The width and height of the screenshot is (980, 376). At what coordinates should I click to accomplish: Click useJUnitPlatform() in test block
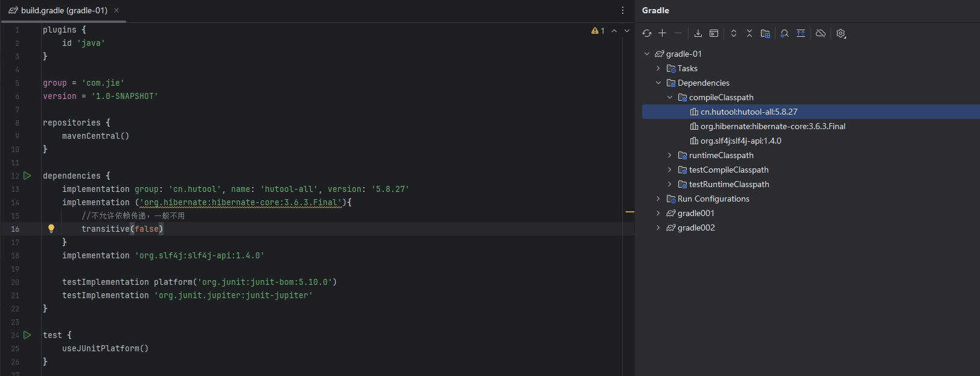point(105,348)
